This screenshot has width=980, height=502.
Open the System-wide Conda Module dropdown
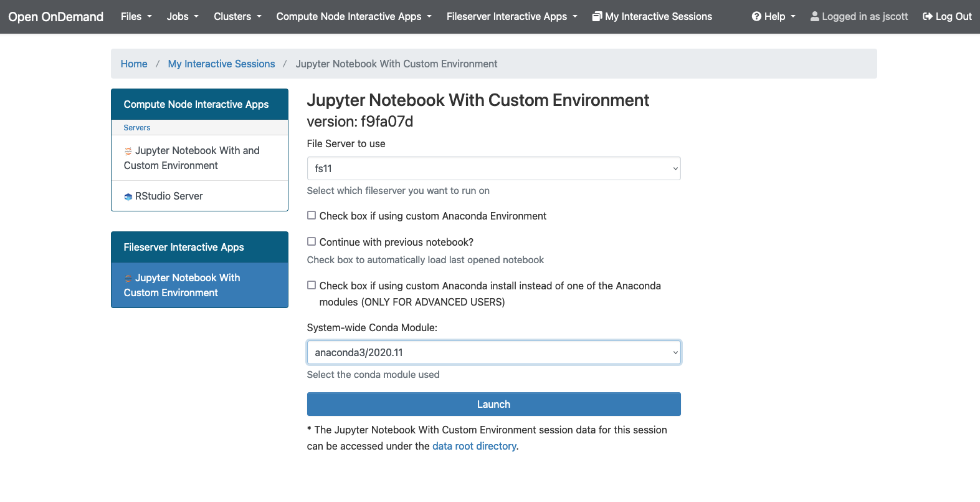coord(493,352)
